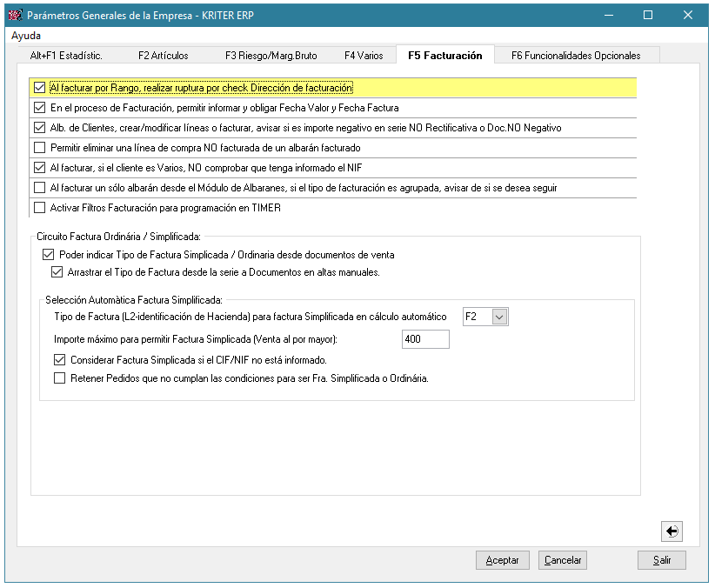This screenshot has width=715, height=588.
Task: Uncheck 'Arrastrar el Tipo de Factura' checkbox
Action: (57, 272)
